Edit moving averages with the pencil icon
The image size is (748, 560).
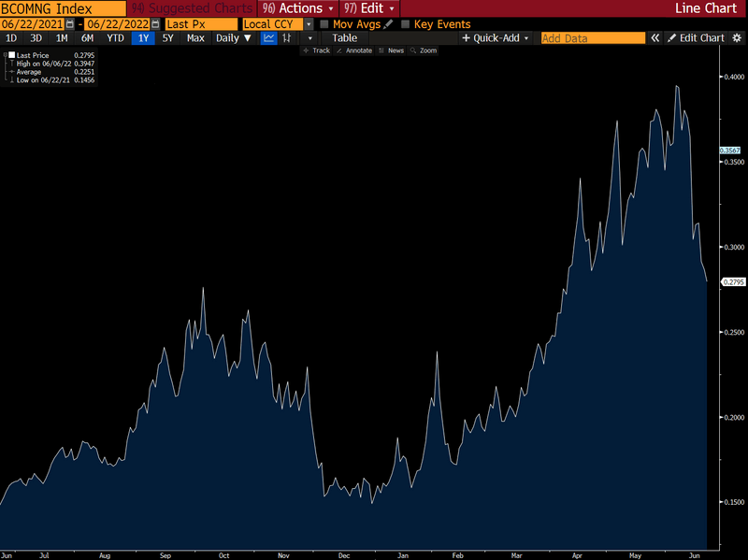(x=388, y=23)
